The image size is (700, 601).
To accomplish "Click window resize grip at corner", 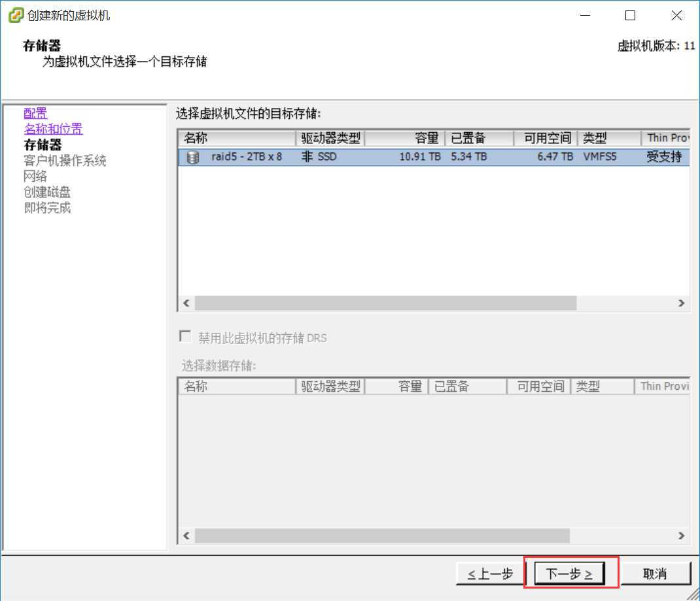I will [x=693, y=594].
